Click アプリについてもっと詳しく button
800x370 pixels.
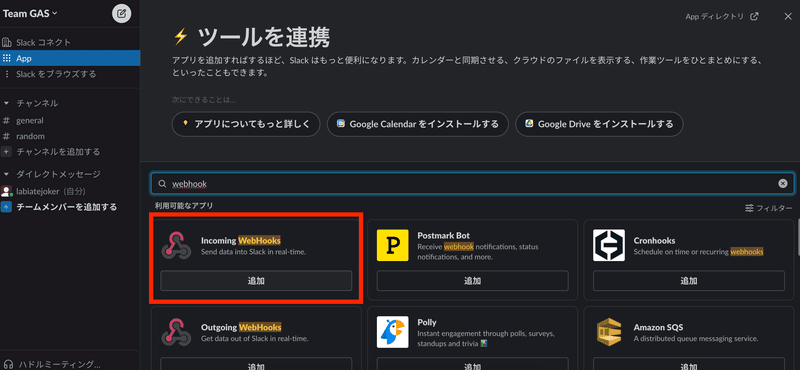pos(246,124)
